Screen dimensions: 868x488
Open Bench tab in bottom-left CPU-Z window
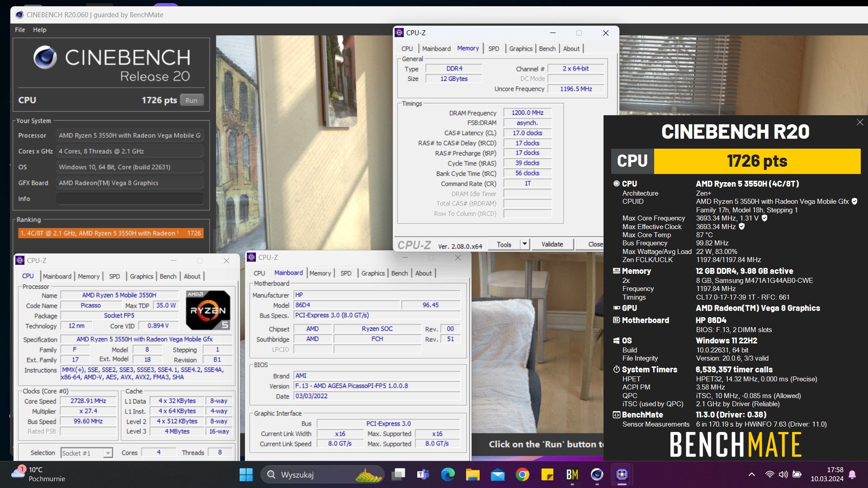pyautogui.click(x=168, y=277)
